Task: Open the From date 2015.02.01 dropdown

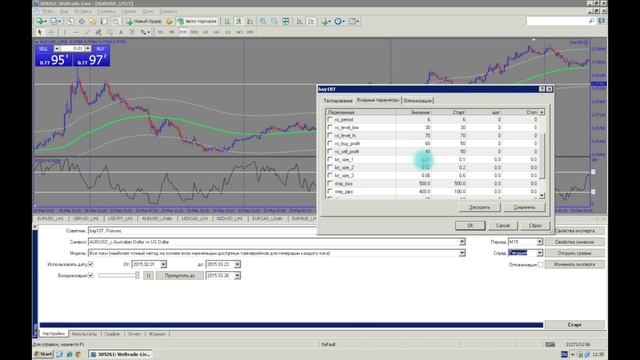Action: tap(163, 264)
